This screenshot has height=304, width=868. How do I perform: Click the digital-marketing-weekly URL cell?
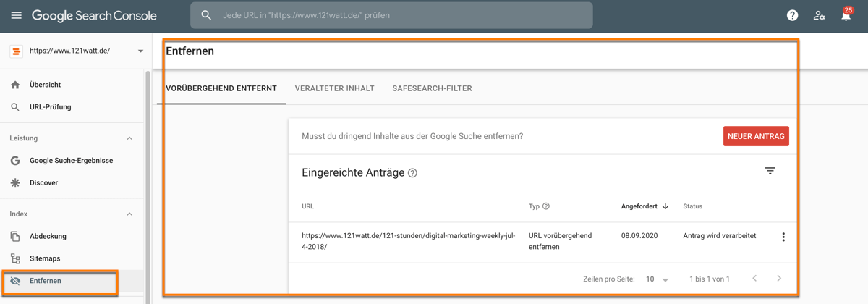tap(409, 241)
